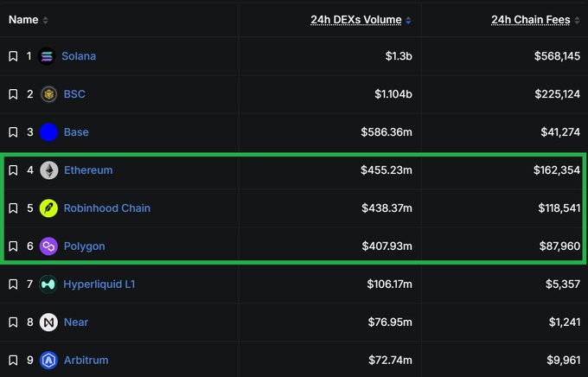Viewport: 588px width, 377px height.
Task: Click the Name column header
Action: 23,20
